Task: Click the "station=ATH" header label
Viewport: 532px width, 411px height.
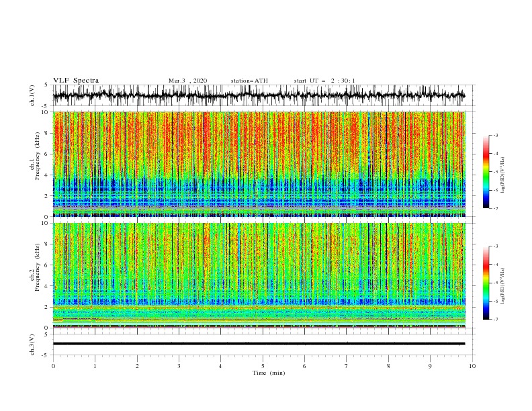Action: (249, 81)
